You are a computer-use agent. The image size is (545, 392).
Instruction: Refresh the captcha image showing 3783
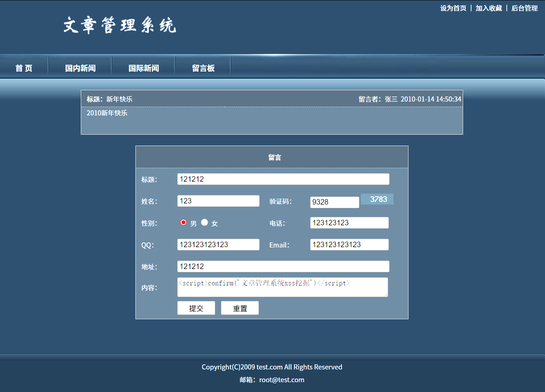(x=377, y=199)
